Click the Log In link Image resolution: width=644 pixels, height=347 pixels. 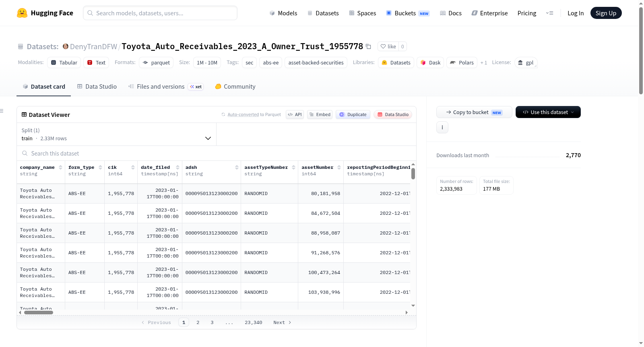(576, 13)
